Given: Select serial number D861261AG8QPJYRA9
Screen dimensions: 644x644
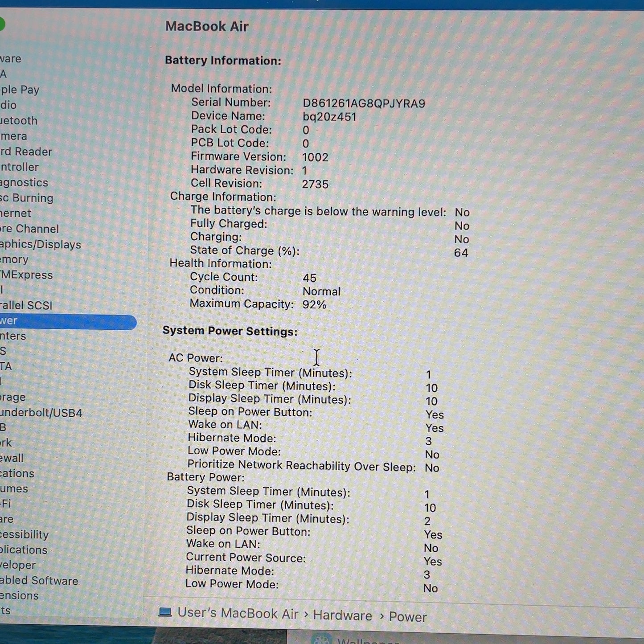Looking at the screenshot, I should click(x=364, y=104).
